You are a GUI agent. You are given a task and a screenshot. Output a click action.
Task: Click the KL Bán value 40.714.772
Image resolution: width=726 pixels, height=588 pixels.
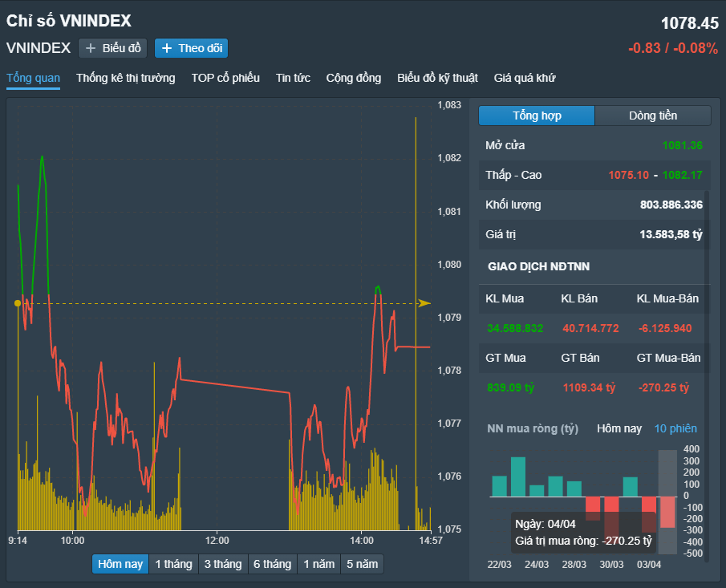pyautogui.click(x=590, y=328)
